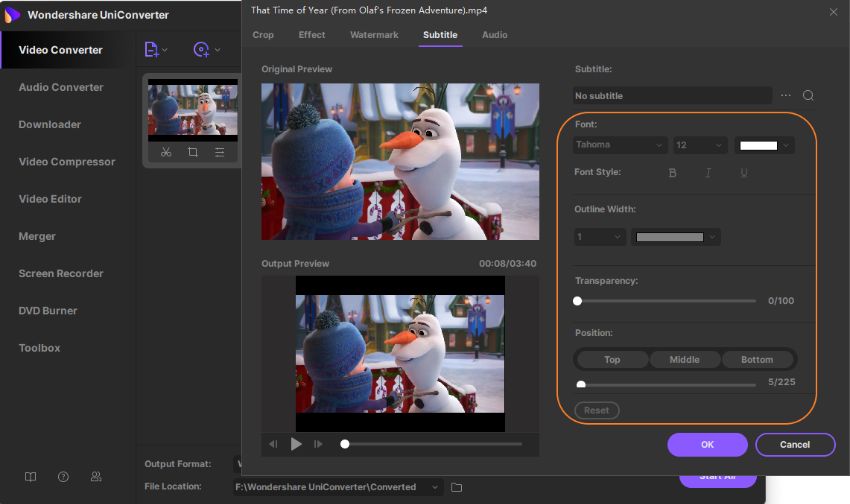
Task: Open Merger in sidebar
Action: [37, 236]
